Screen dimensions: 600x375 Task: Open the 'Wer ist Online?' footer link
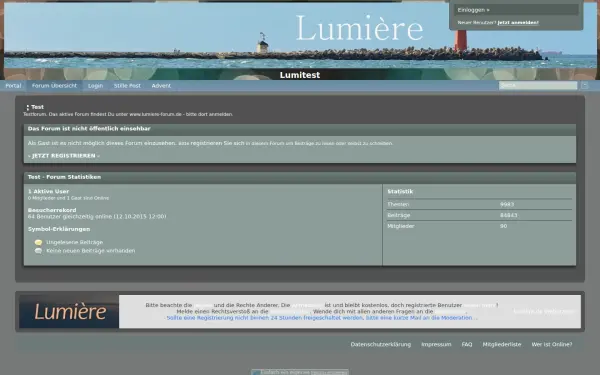pos(552,344)
